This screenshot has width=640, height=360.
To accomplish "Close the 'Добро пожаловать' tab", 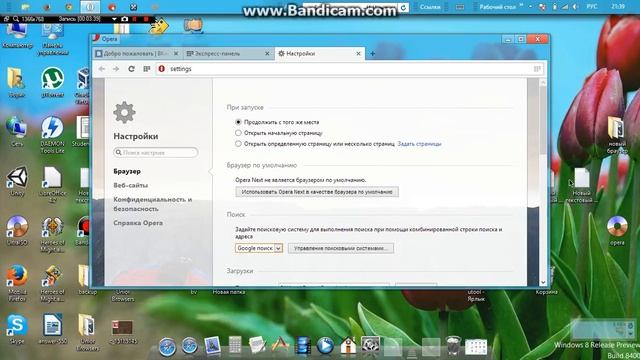I will click(x=176, y=53).
